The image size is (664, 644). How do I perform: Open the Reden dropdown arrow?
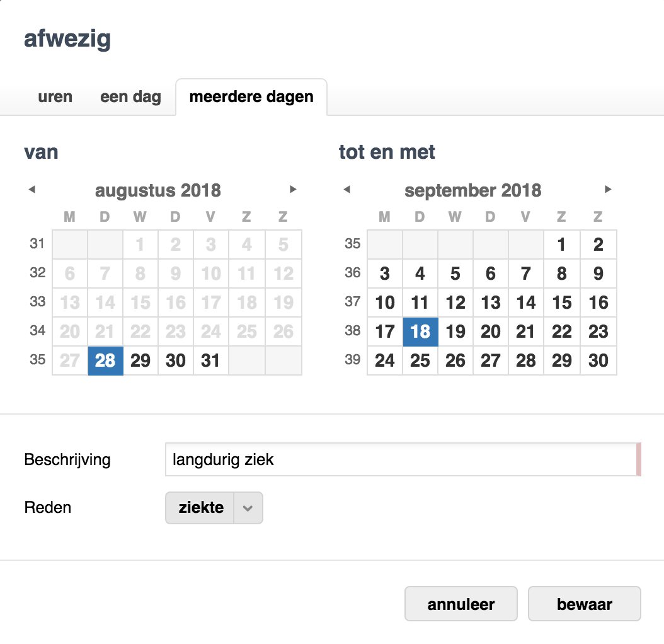(248, 508)
